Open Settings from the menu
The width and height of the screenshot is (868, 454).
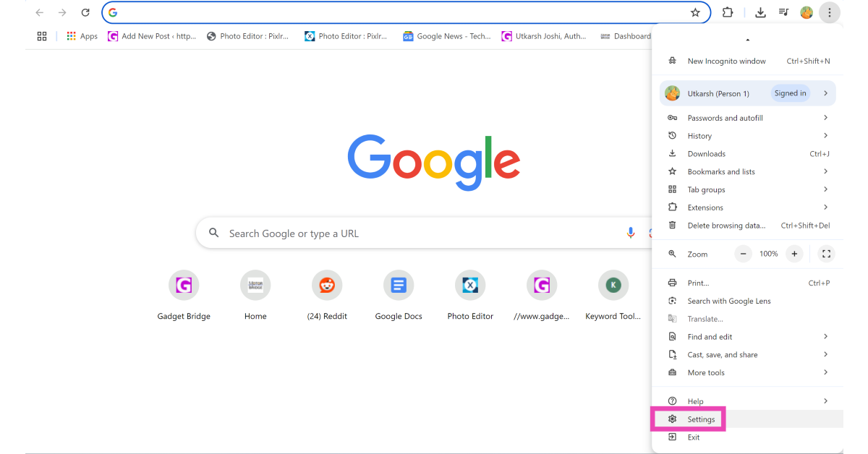coord(748,419)
